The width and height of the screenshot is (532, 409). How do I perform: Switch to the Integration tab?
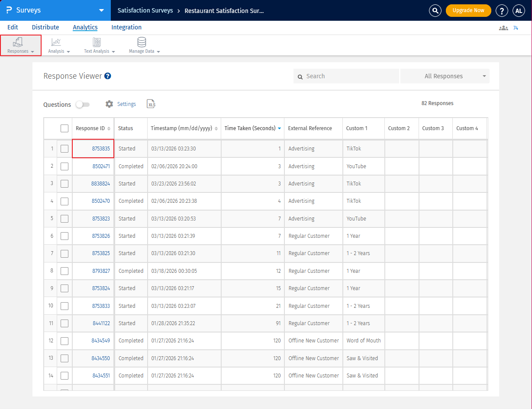pyautogui.click(x=126, y=27)
